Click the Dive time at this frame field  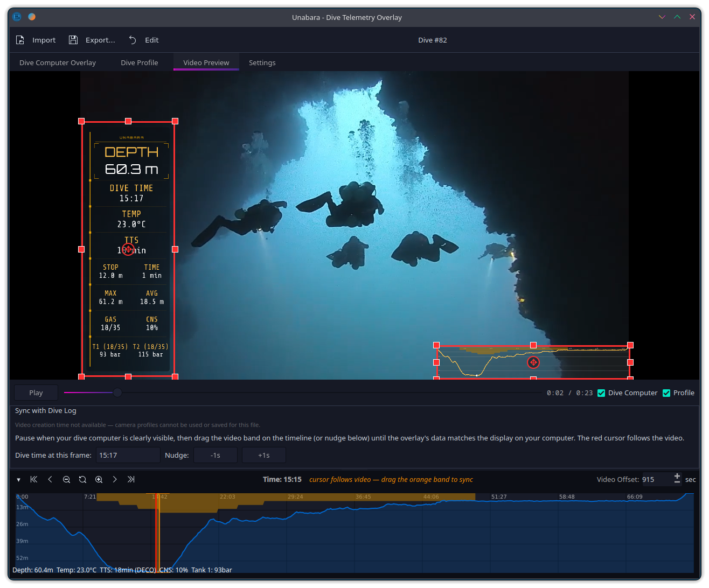click(x=128, y=455)
